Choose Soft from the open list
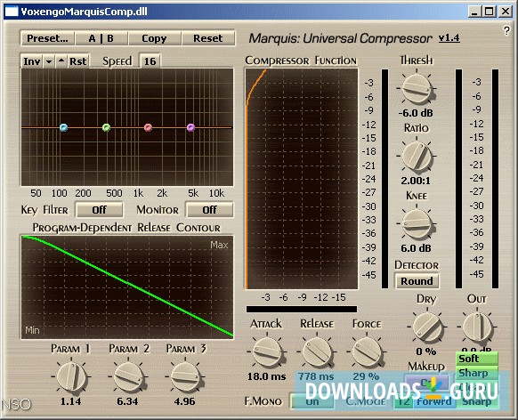 477,359
